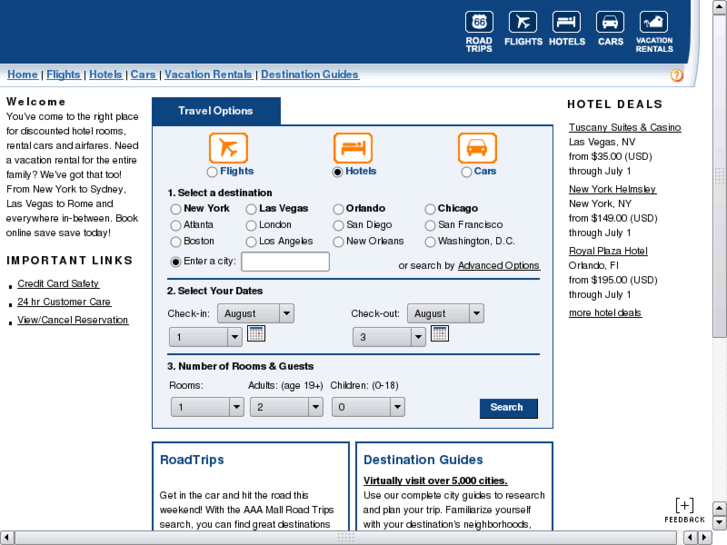Click the Road Trips icon in header
The image size is (727, 545).
click(479, 23)
